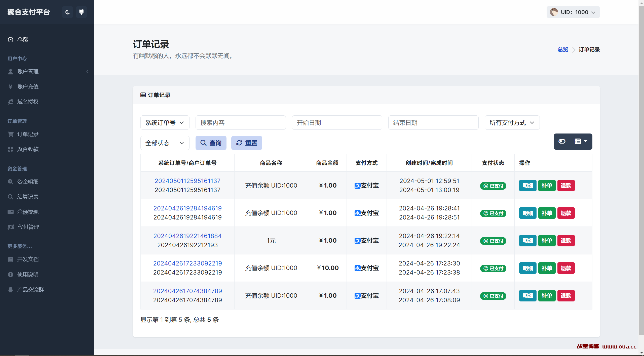Open 余额提现 via the card icon
The height and width of the screenshot is (356, 644).
[x=10, y=212]
